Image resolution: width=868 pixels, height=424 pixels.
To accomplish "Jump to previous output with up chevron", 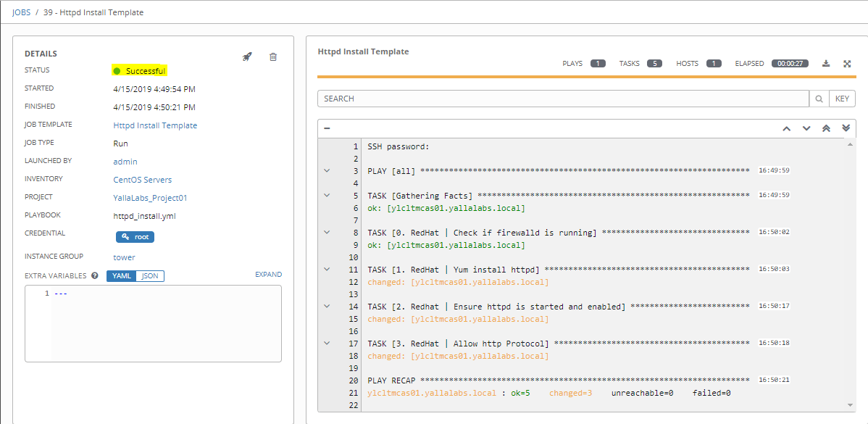I will tap(786, 128).
